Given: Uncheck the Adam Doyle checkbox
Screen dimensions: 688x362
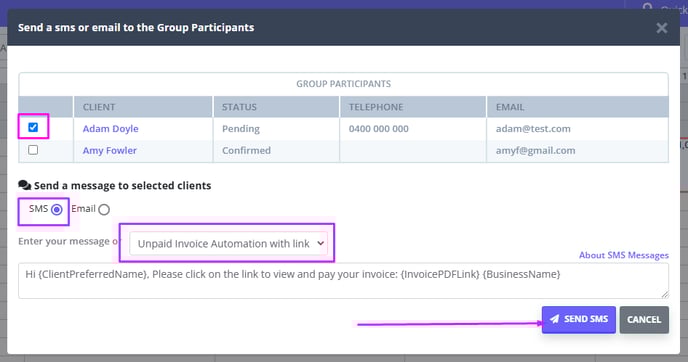Looking at the screenshot, I should 33,127.
